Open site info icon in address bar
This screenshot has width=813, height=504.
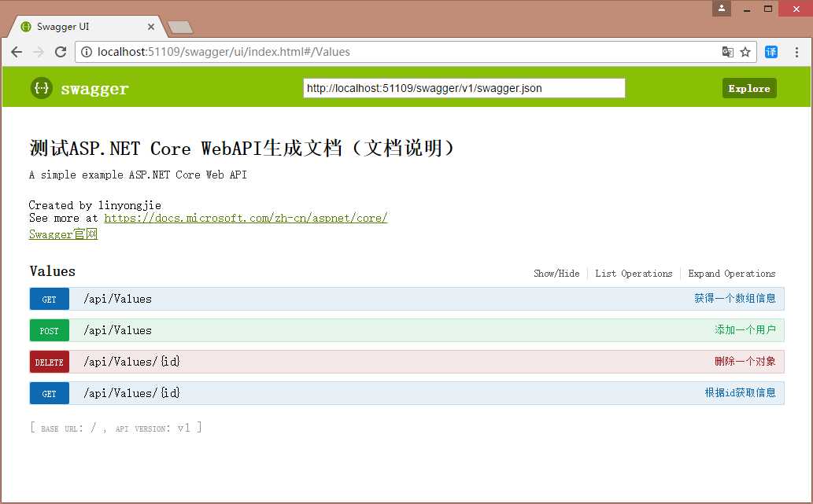87,52
